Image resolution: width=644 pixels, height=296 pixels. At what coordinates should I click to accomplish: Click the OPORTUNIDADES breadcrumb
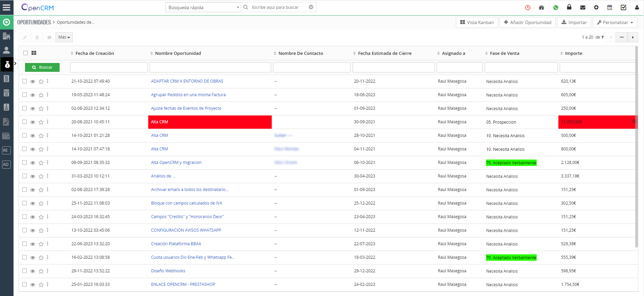34,22
